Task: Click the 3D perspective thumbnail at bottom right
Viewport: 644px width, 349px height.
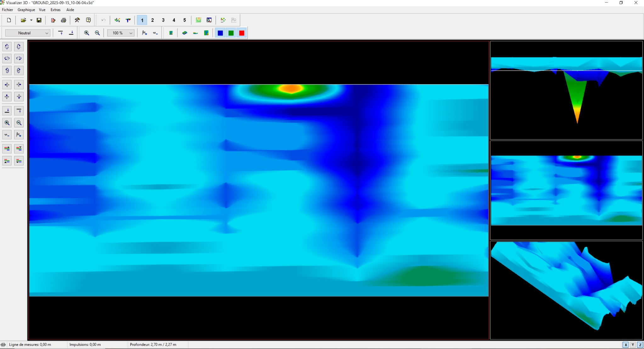Action: click(566, 290)
